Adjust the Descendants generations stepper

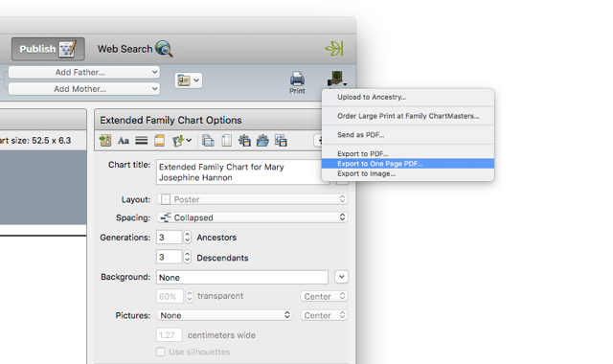[188, 258]
